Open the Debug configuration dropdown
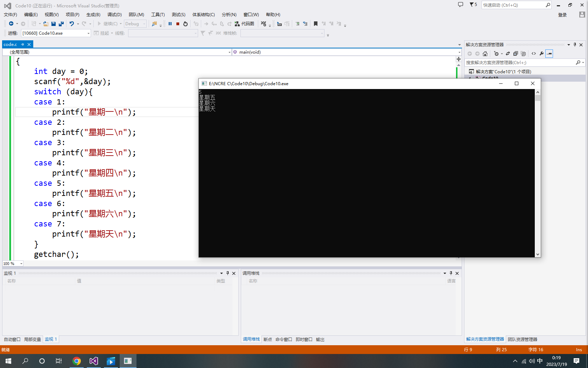588x368 pixels. (135, 23)
